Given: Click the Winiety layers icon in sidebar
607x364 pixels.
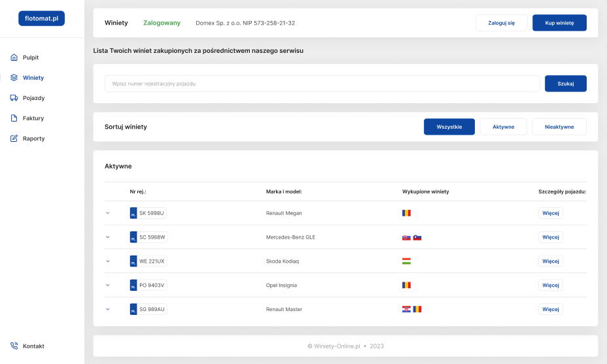Looking at the screenshot, I should click(x=14, y=78).
